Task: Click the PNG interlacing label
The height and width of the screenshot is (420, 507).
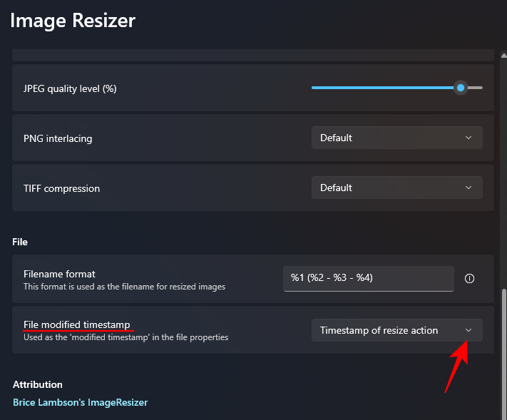Action: tap(58, 138)
